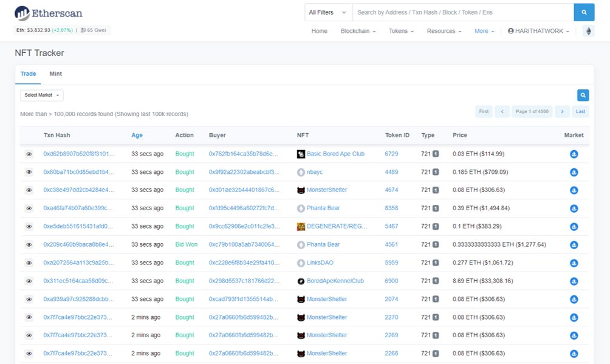Click the Page 1 of 4000 indicator
The height and width of the screenshot is (364, 610).
point(532,111)
